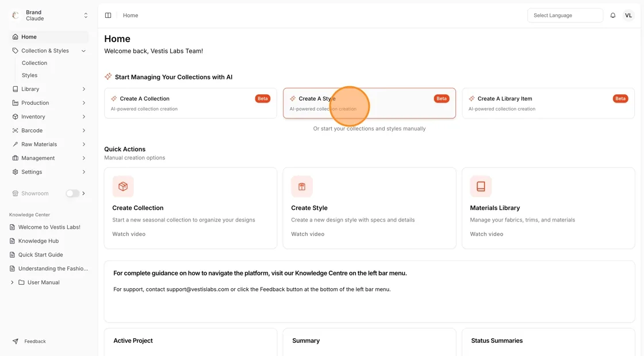644x356 pixels.
Task: Toggle the Showroom switch
Action: tap(72, 193)
